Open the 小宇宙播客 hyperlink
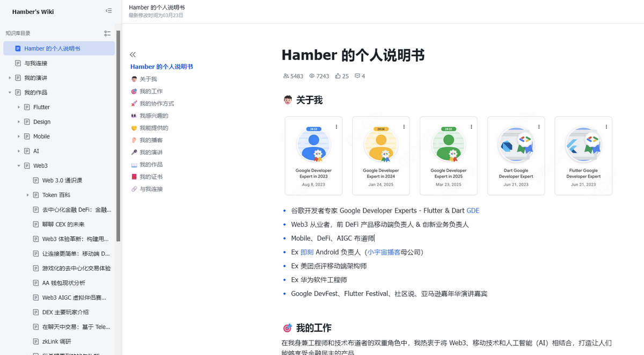The image size is (644, 355). pyautogui.click(x=384, y=252)
